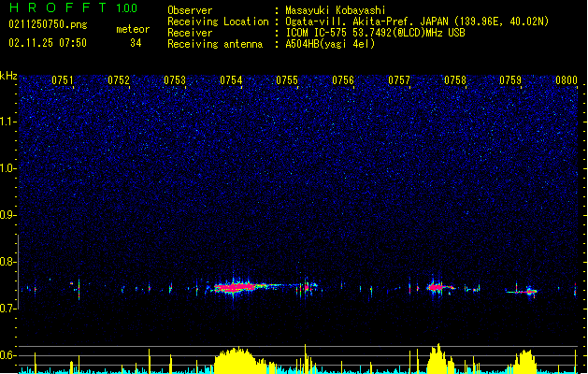Click the Observer label
588x374 pixels.
(190, 10)
